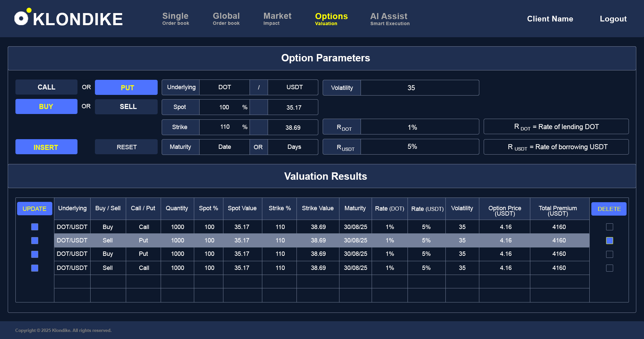Tick delete checkbox for Buy Call row
The height and width of the screenshot is (339, 644).
point(609,227)
